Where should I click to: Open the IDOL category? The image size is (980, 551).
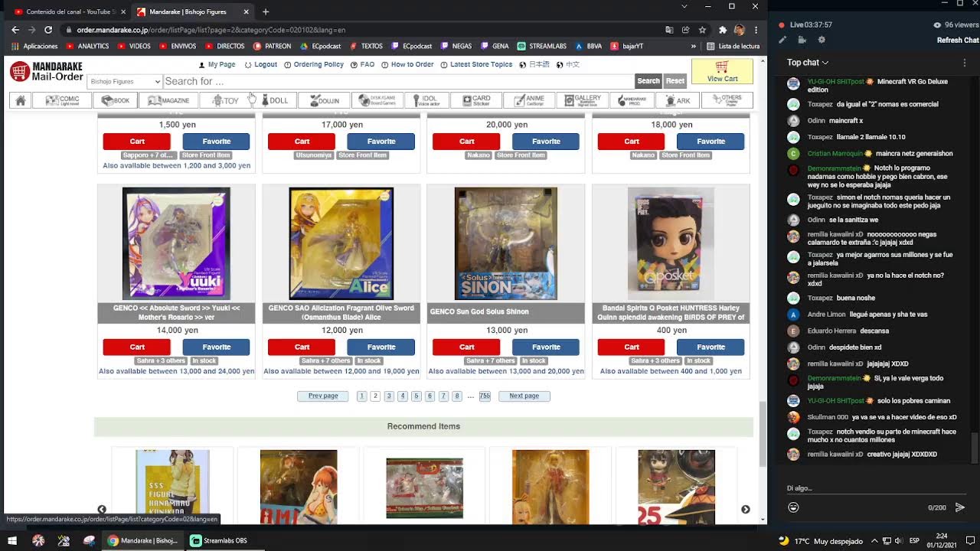click(426, 100)
